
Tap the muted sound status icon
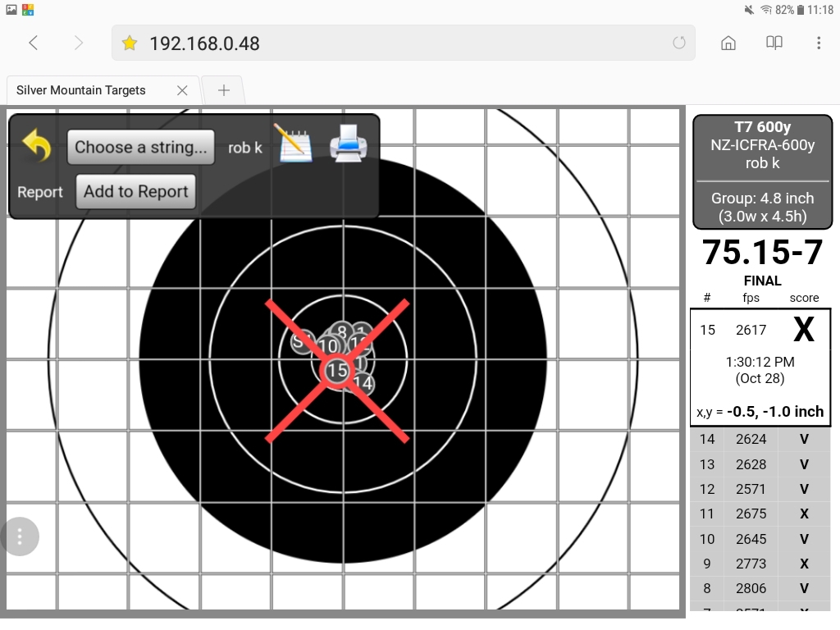coord(749,10)
